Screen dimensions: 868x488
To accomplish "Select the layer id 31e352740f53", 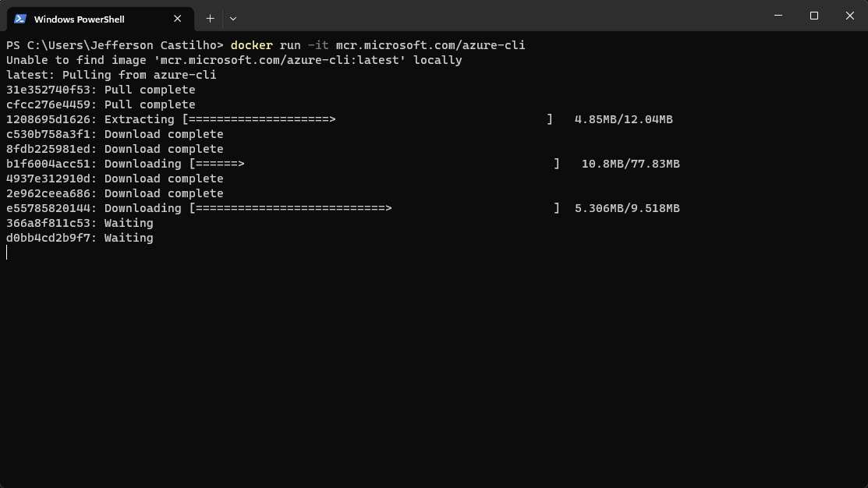I will click(44, 89).
